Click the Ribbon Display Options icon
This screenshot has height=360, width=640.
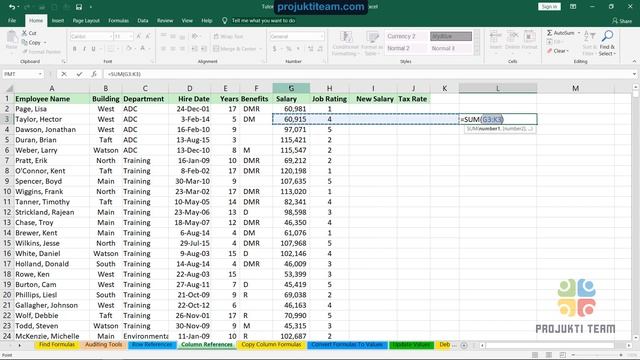coord(573,7)
